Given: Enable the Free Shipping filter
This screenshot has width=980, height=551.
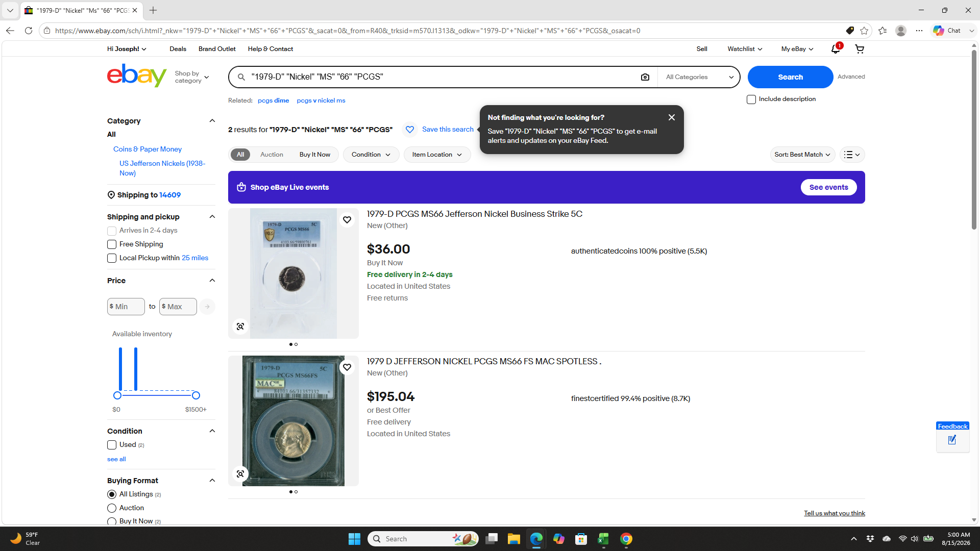Looking at the screenshot, I should coord(112,244).
